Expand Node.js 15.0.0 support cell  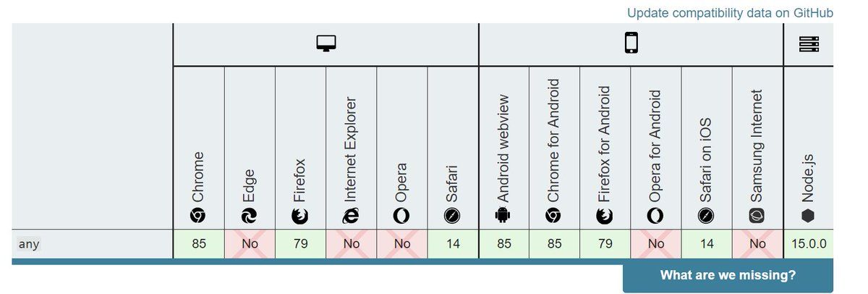(808, 244)
